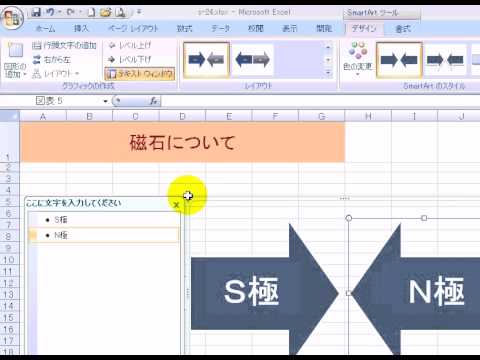This screenshot has height=360, width=480.
Task: Switch to the 表示 tab
Action: click(289, 29)
